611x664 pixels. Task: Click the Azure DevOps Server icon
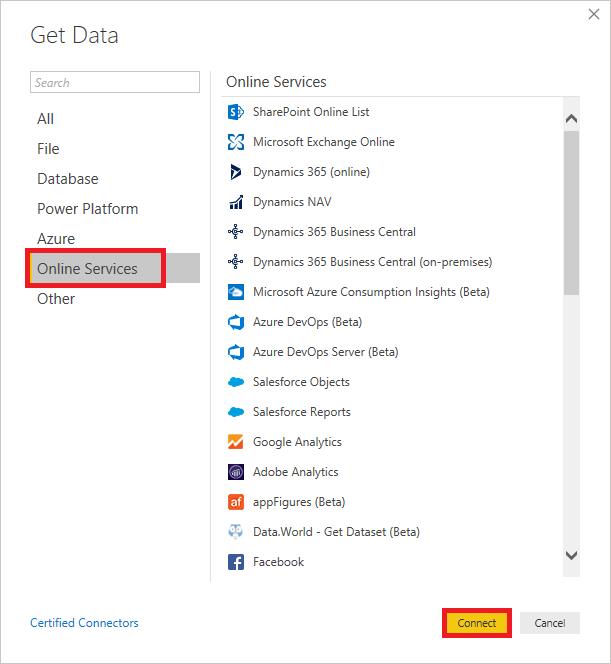(235, 352)
